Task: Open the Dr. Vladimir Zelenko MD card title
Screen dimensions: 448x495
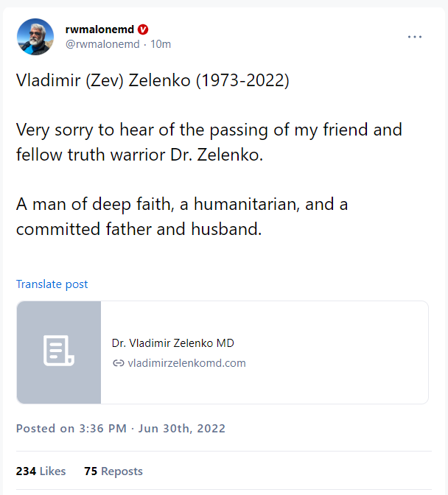Action: tap(172, 343)
